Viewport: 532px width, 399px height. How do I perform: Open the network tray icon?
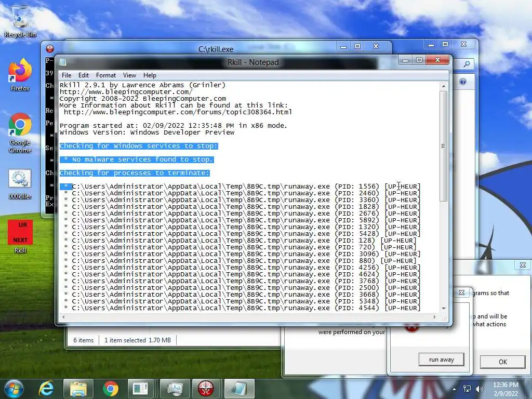(467, 389)
